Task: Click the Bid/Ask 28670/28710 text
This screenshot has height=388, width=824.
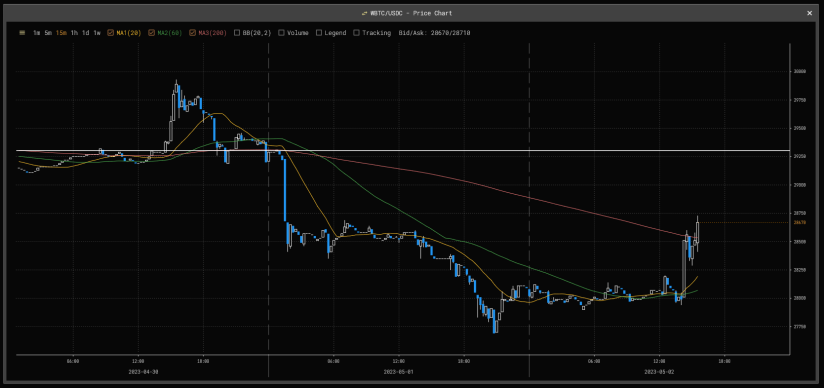Action: click(434, 33)
